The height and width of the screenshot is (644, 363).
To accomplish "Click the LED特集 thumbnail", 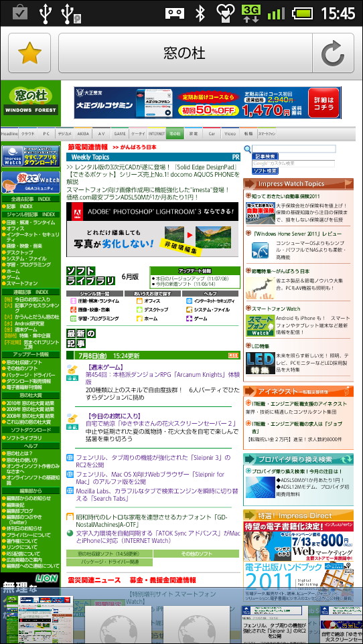I will tap(261, 364).
